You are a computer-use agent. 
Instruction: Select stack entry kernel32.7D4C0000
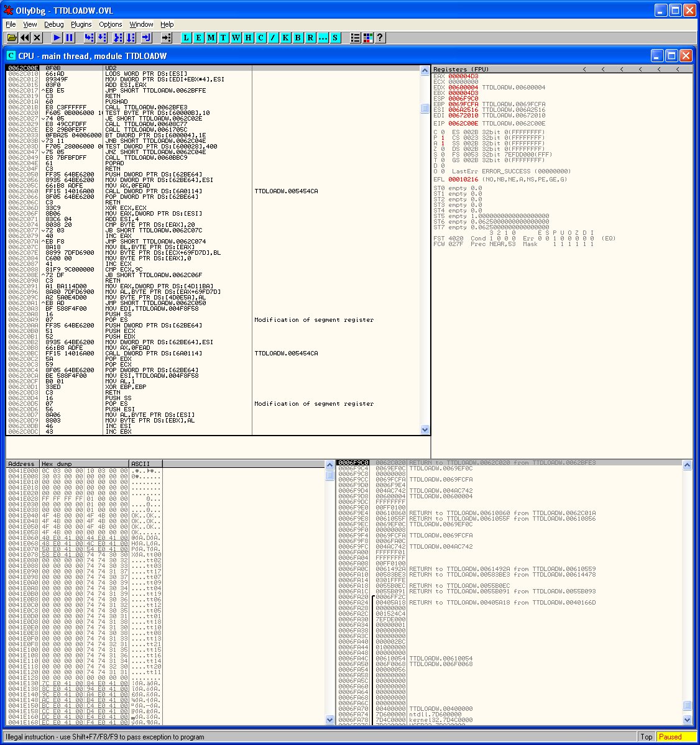509,720
